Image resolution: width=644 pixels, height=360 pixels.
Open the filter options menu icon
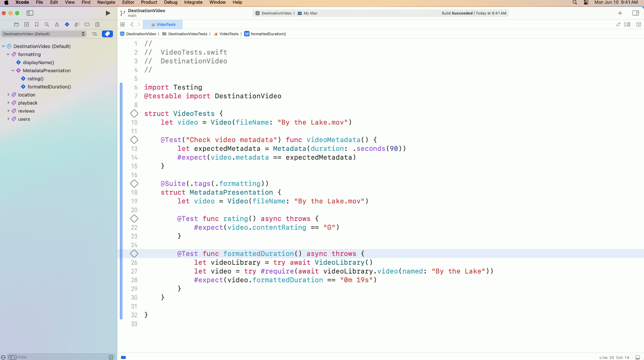(13, 357)
